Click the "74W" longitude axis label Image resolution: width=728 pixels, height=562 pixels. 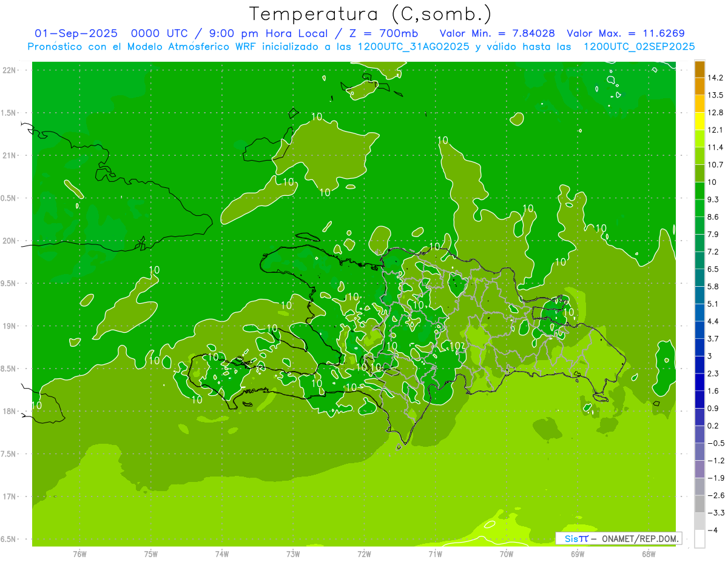(222, 554)
